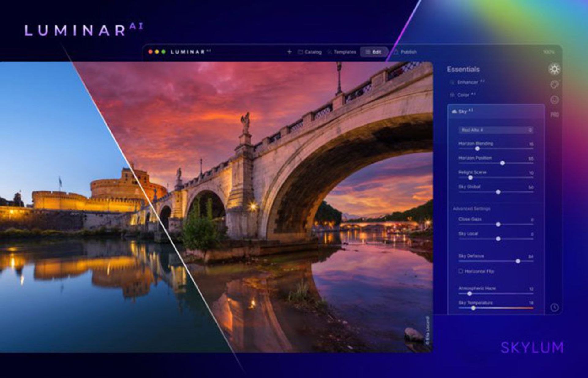Expand the Advanced Settings section
588x378 pixels.
(x=472, y=209)
